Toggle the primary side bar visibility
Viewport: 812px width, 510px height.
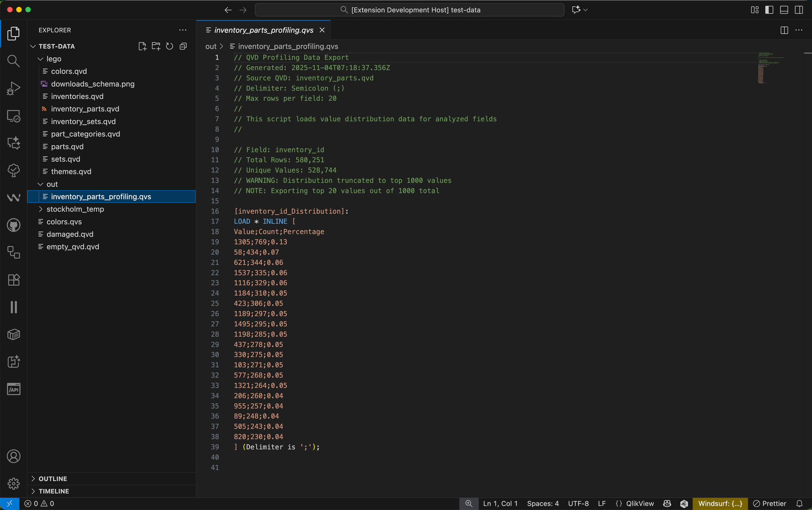click(x=769, y=10)
